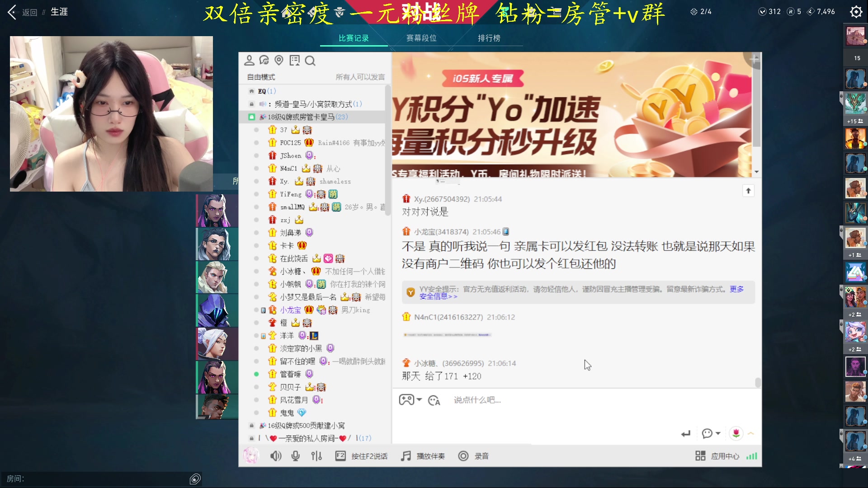The height and width of the screenshot is (488, 868).
Task: Open the bubble style dropdown near send button
Action: (711, 433)
